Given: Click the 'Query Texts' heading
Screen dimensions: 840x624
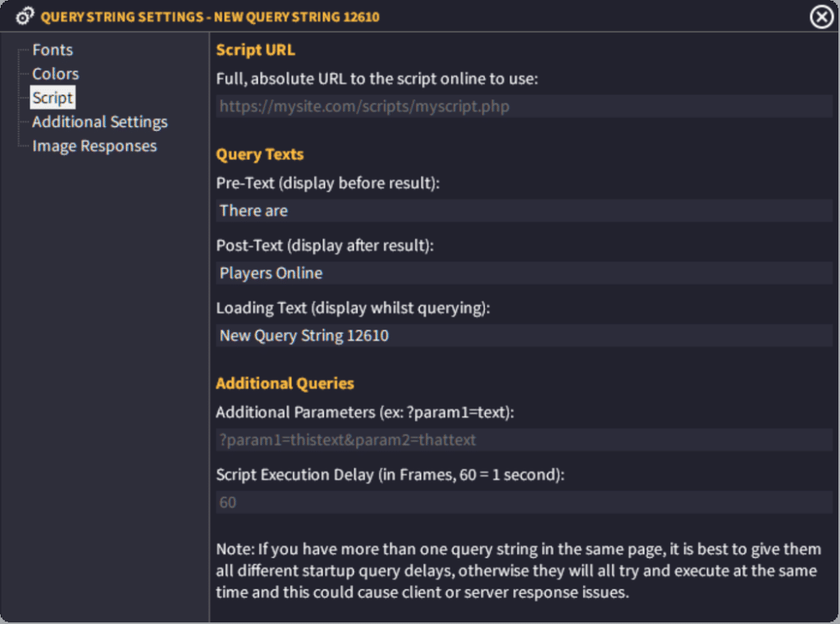Looking at the screenshot, I should 260,154.
